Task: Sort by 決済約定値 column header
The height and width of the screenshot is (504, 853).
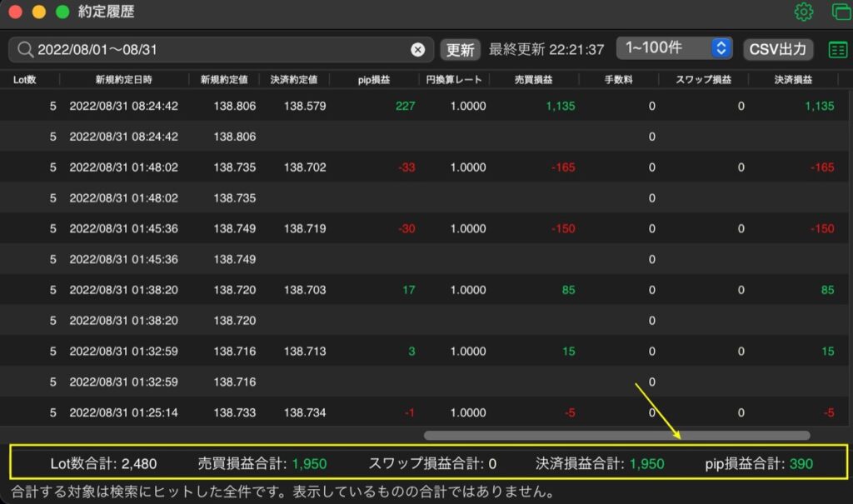Action: 294,79
